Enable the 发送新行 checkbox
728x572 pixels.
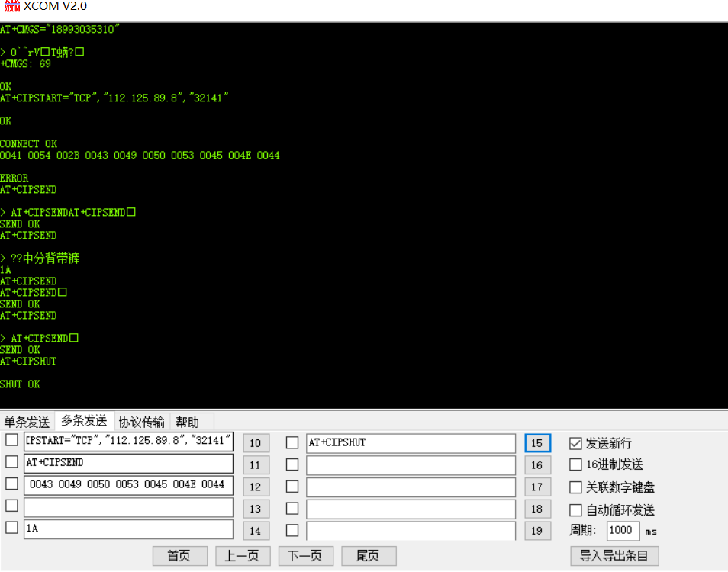575,444
